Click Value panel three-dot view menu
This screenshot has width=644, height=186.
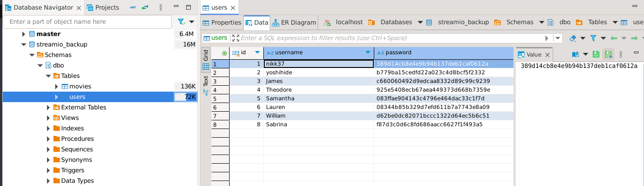[x=620, y=54]
